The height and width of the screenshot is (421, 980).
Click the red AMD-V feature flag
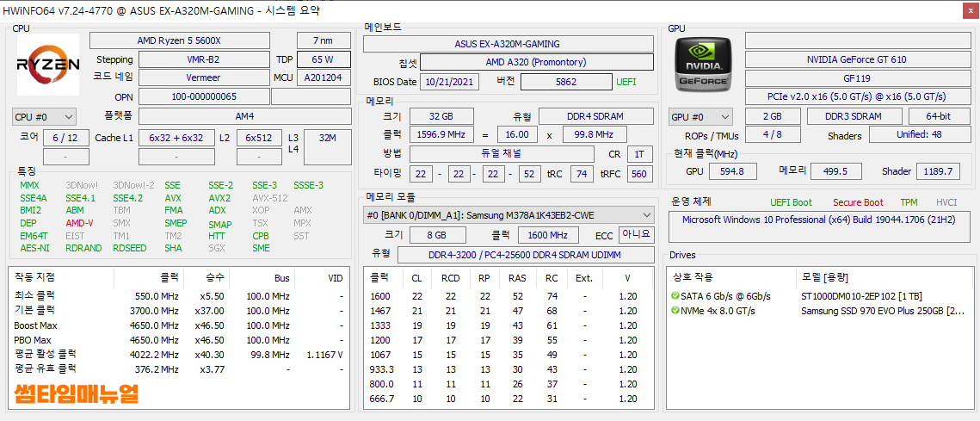pyautogui.click(x=79, y=223)
